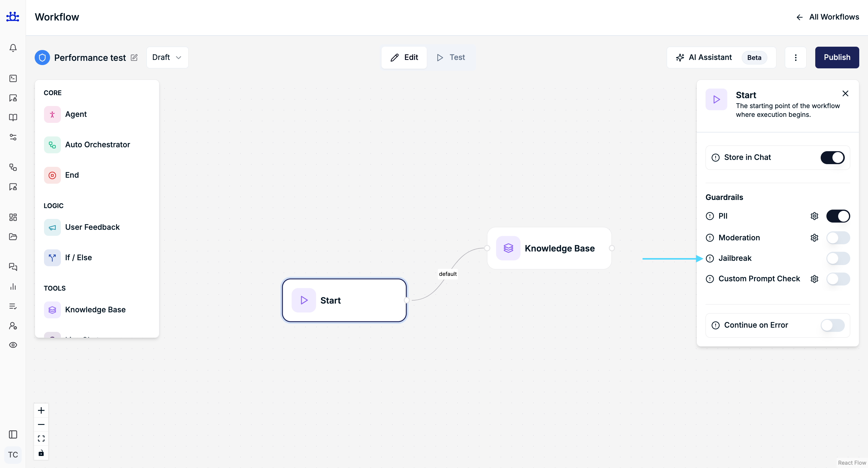Click the notifications bell icon
The image size is (868, 468).
pyautogui.click(x=13, y=48)
